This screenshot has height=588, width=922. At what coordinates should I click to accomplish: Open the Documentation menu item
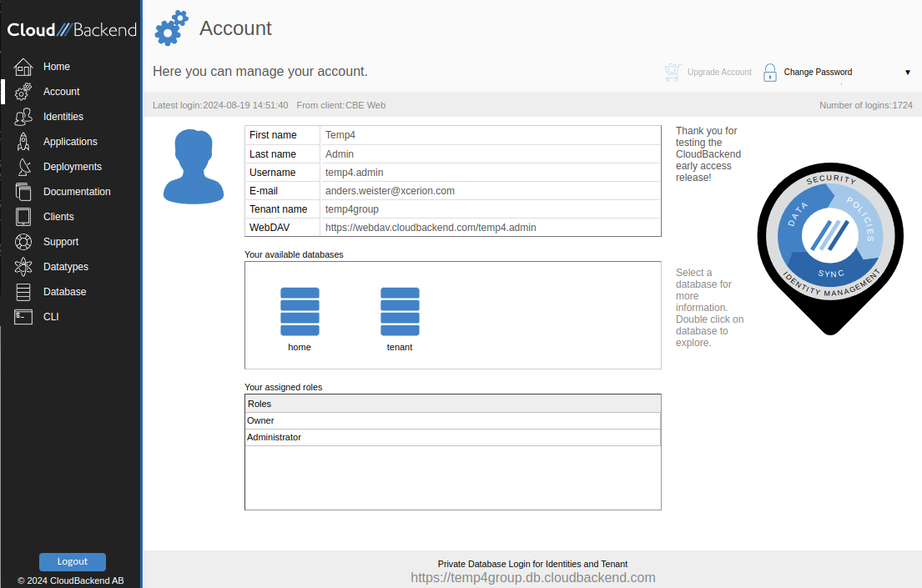point(77,192)
